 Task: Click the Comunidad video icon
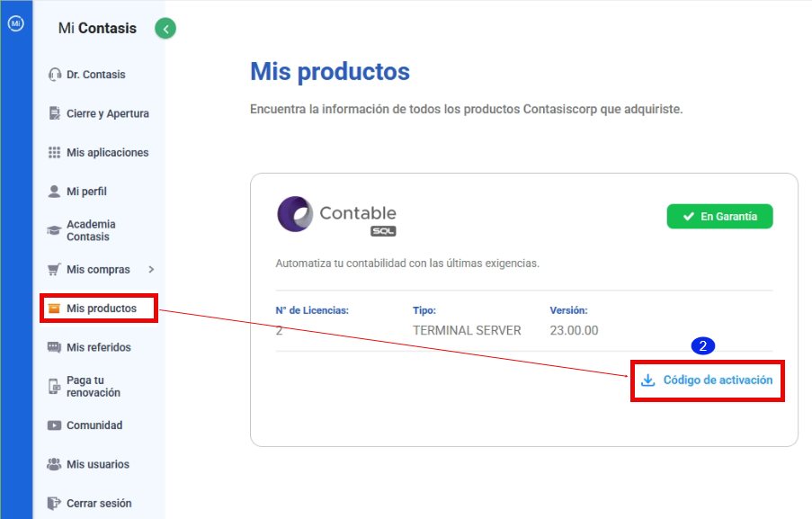click(x=54, y=425)
